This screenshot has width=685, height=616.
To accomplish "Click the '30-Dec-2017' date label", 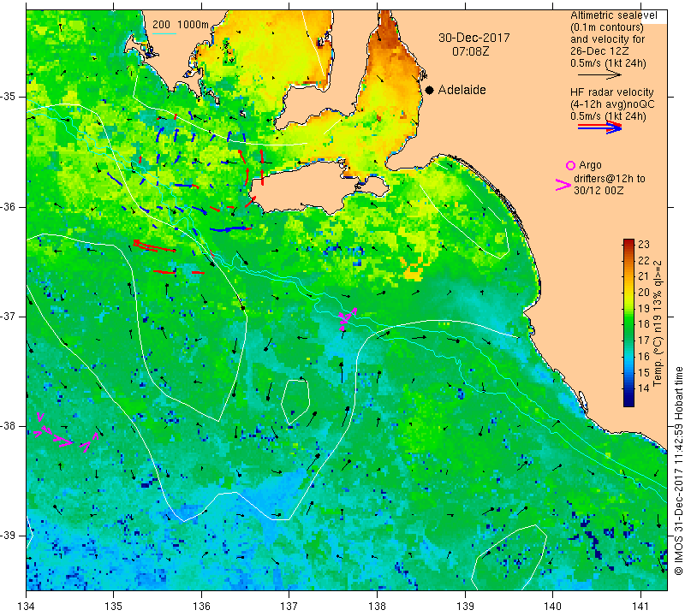I will click(x=474, y=38).
